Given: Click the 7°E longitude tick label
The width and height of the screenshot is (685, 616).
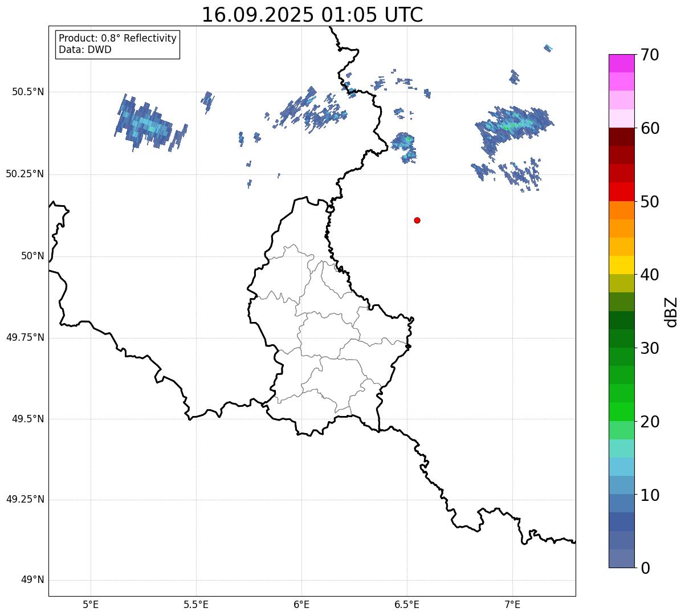Looking at the screenshot, I should point(512,605).
